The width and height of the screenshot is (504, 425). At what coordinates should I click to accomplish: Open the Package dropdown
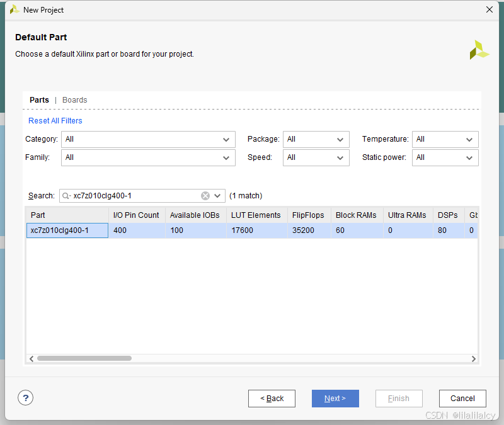click(x=316, y=139)
